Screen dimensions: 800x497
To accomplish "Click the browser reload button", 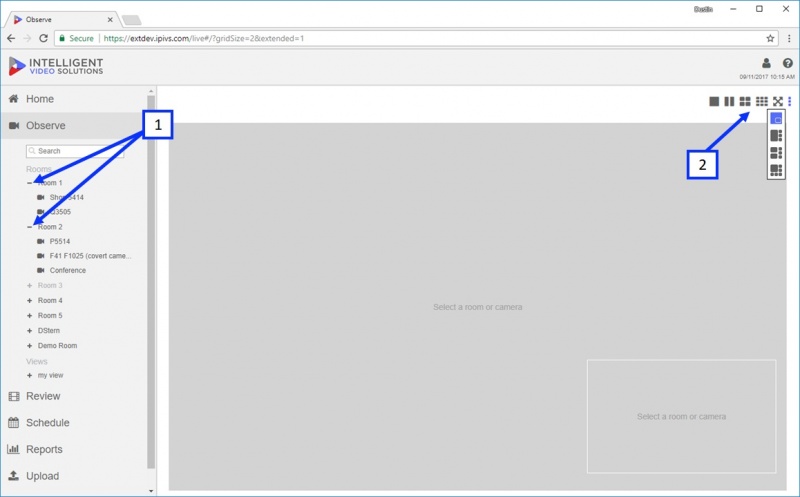I will [x=43, y=38].
